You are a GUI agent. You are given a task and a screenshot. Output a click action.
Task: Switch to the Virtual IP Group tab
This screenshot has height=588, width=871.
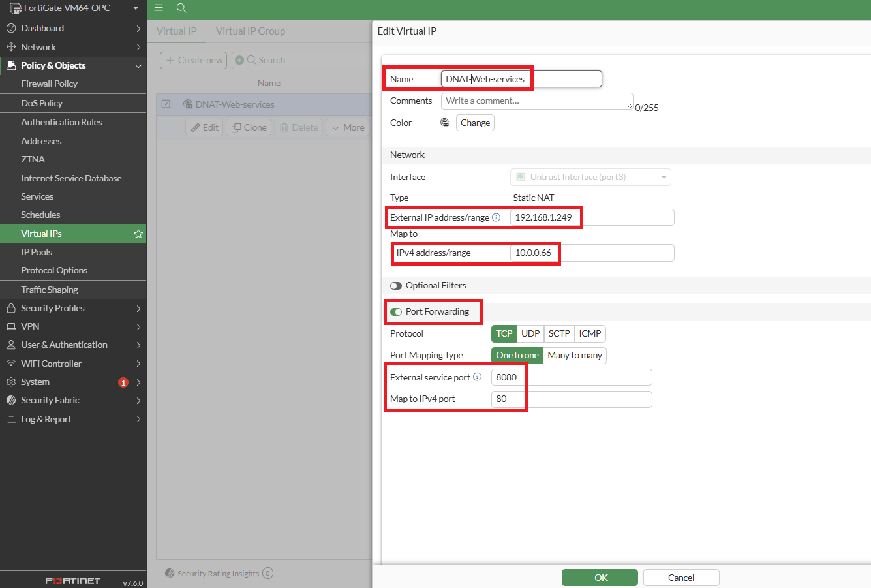click(251, 31)
